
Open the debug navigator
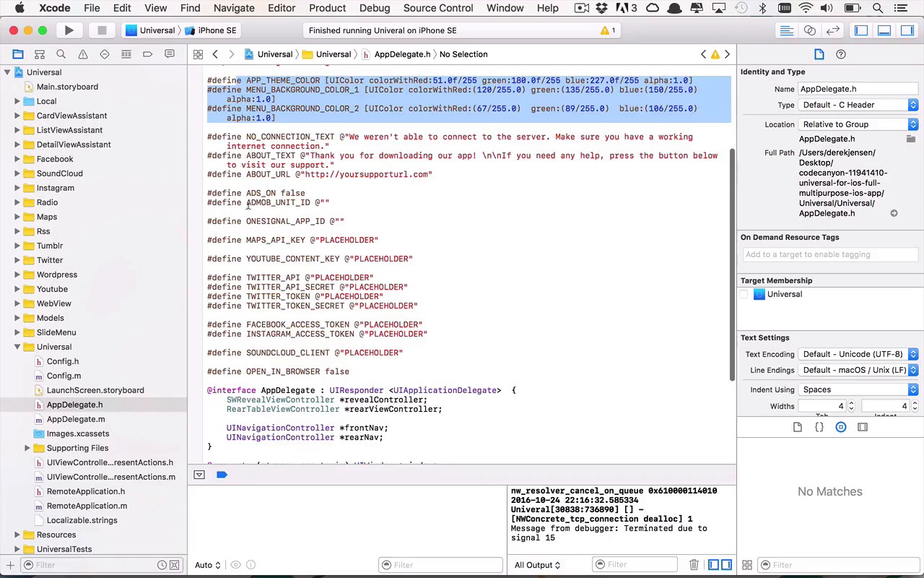pos(126,54)
